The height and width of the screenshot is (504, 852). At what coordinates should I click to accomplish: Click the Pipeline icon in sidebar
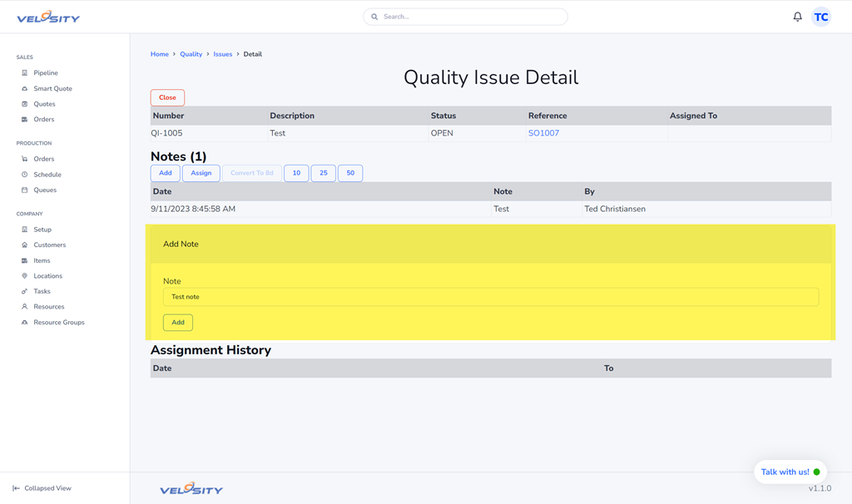click(24, 73)
